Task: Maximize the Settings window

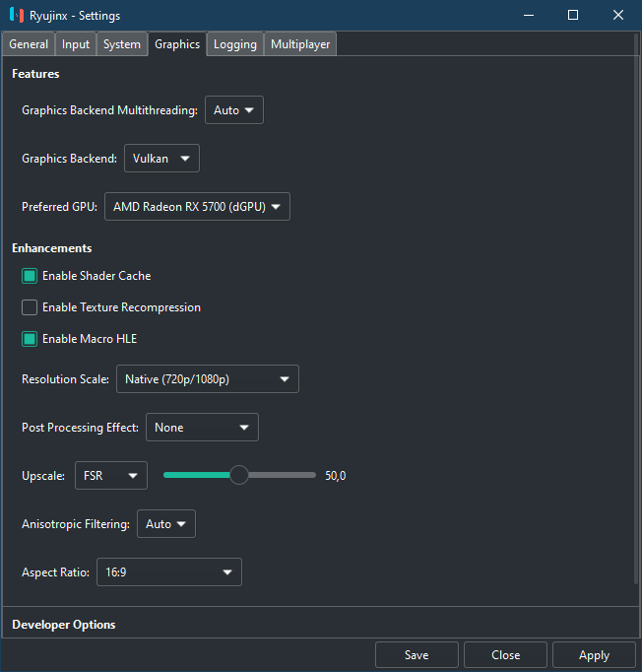Action: tap(573, 16)
